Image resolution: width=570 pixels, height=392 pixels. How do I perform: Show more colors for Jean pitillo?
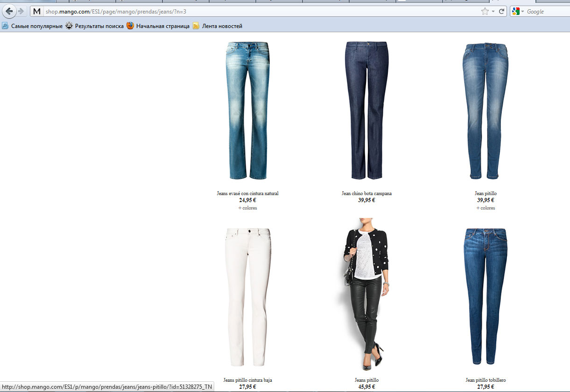point(486,208)
